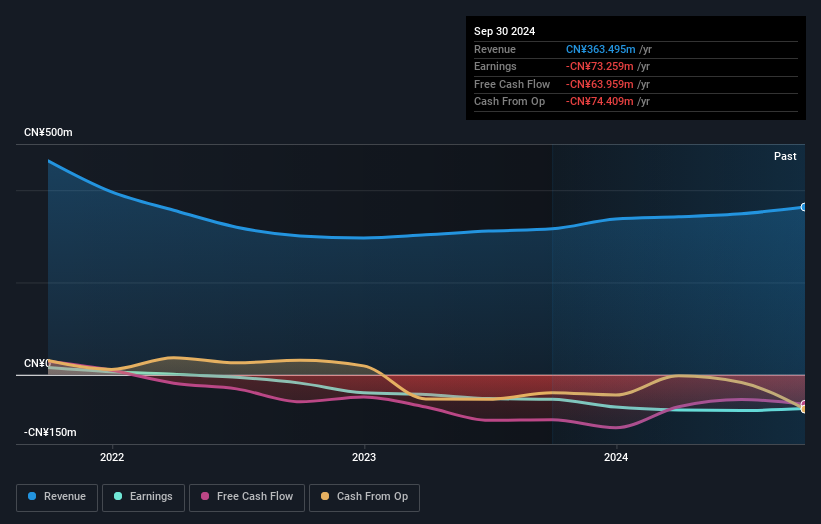Click the -CN¥150m y-axis label
821x524 pixels.
click(x=50, y=432)
